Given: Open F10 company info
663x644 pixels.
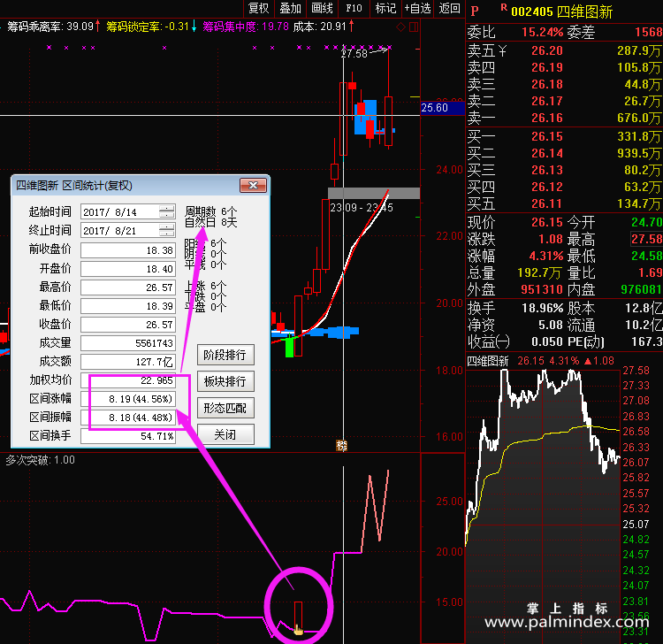Looking at the screenshot, I should point(354,8).
